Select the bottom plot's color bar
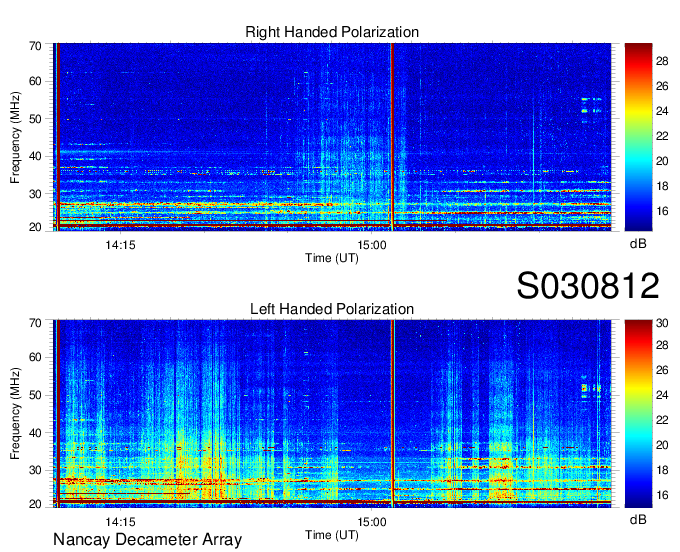 638,413
